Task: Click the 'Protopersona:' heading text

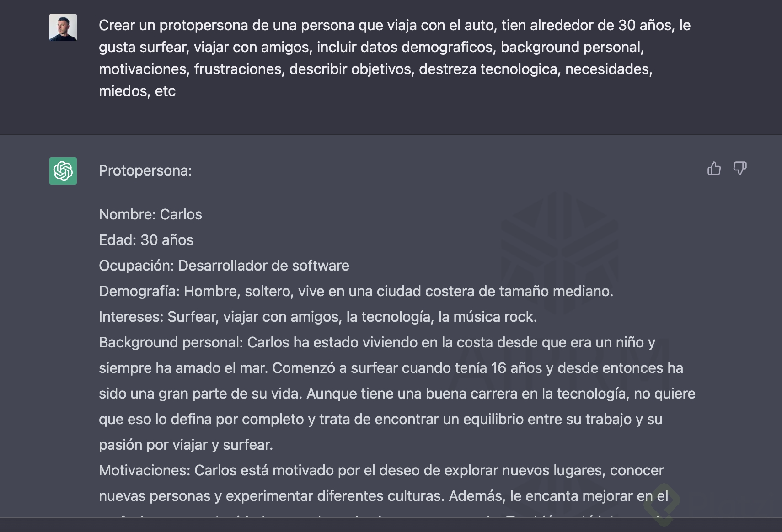Action: 146,170
